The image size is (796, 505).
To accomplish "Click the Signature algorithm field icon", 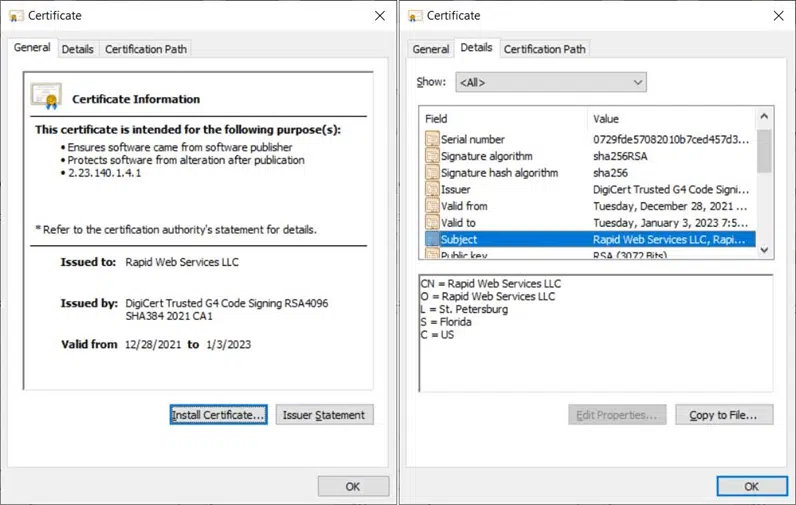I will (432, 156).
